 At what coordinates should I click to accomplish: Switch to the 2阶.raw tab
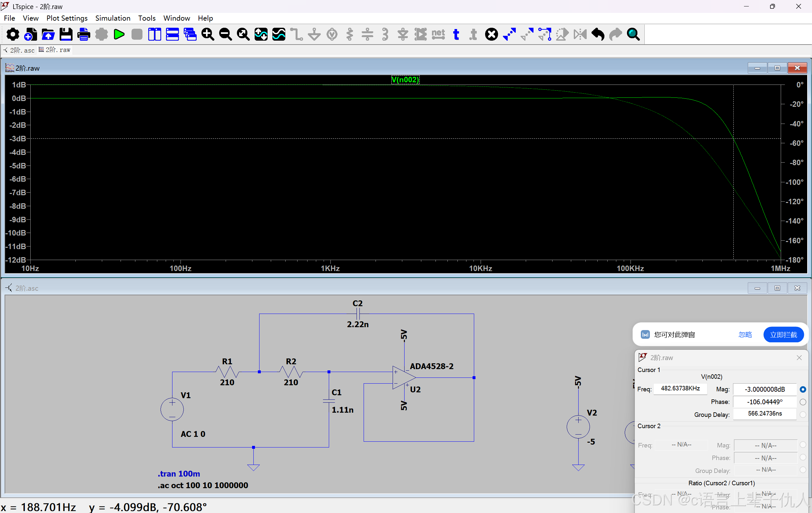click(x=54, y=50)
